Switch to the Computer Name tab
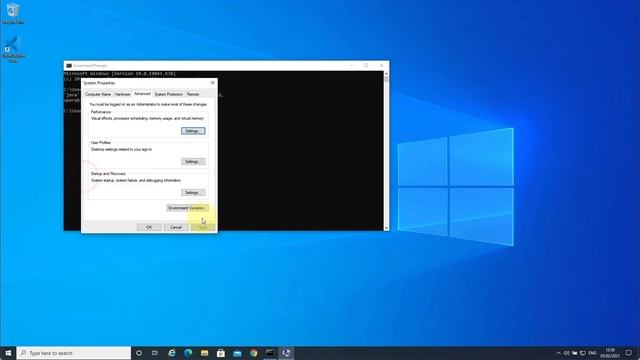The width and height of the screenshot is (640, 360). click(98, 94)
